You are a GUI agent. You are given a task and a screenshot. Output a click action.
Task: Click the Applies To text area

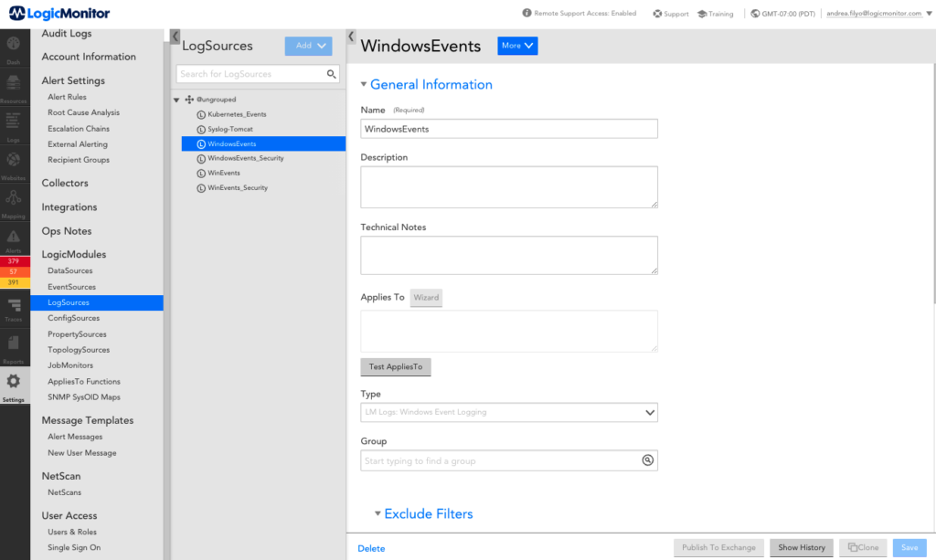coord(509,331)
